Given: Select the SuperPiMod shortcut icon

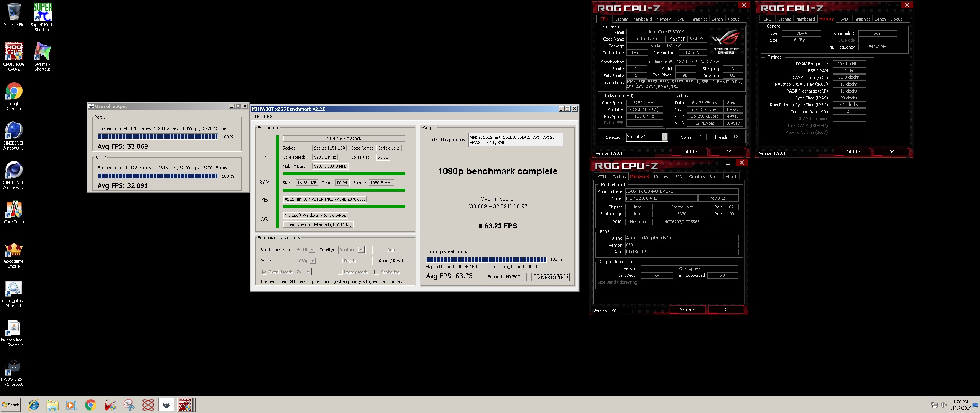Looking at the screenshot, I should click(42, 17).
